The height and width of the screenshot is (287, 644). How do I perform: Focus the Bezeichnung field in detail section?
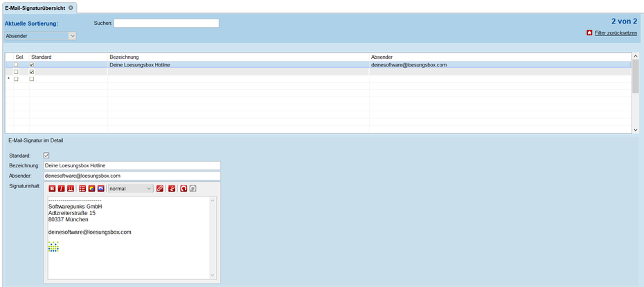pyautogui.click(x=132, y=166)
